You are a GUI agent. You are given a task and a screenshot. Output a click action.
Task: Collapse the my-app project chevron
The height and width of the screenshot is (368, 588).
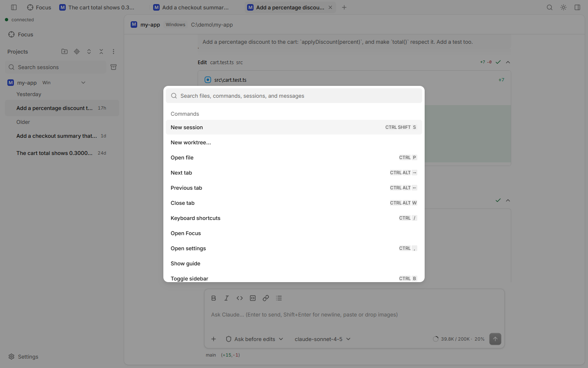tap(83, 83)
